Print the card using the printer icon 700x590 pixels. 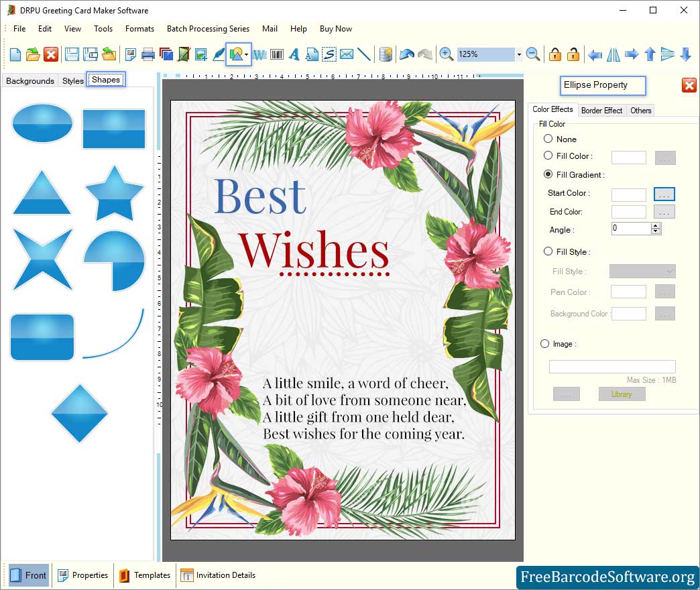coord(148,54)
